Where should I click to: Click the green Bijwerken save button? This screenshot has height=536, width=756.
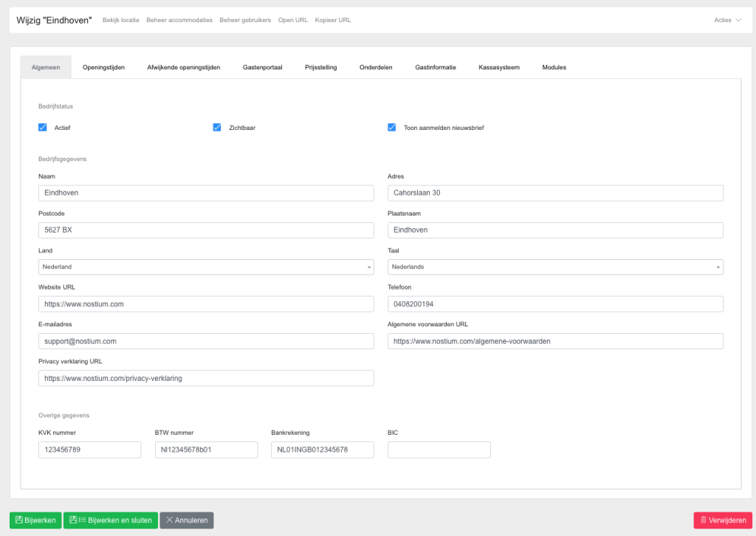point(35,520)
